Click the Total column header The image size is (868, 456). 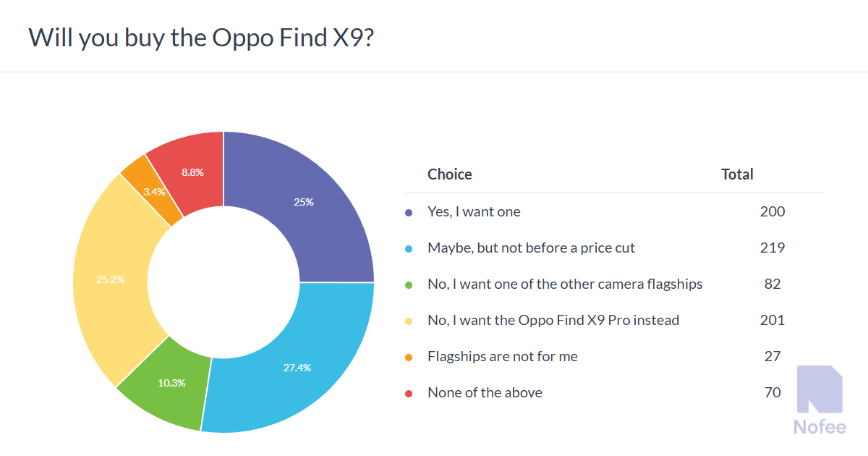click(737, 174)
